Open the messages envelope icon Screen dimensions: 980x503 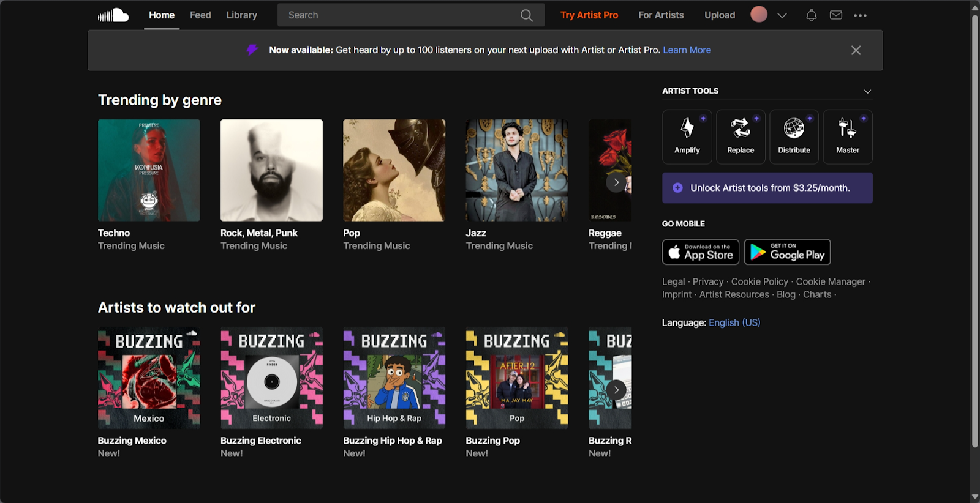[x=836, y=15]
